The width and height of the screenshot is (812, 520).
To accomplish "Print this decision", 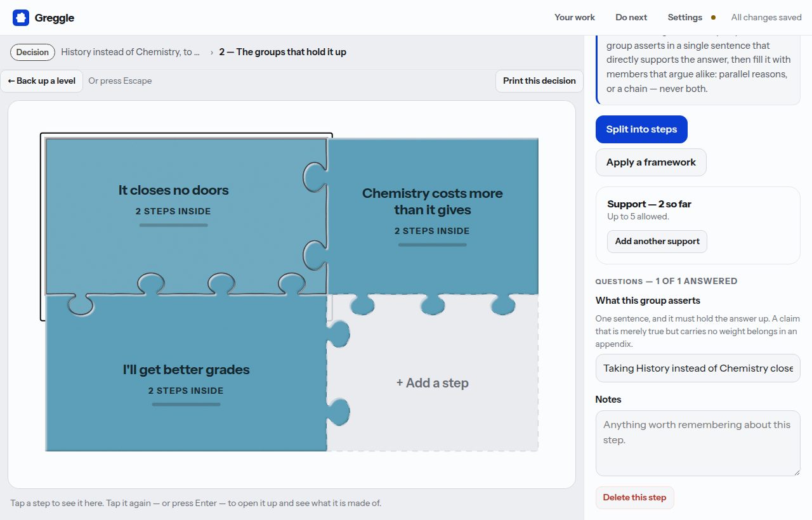I will [x=539, y=81].
